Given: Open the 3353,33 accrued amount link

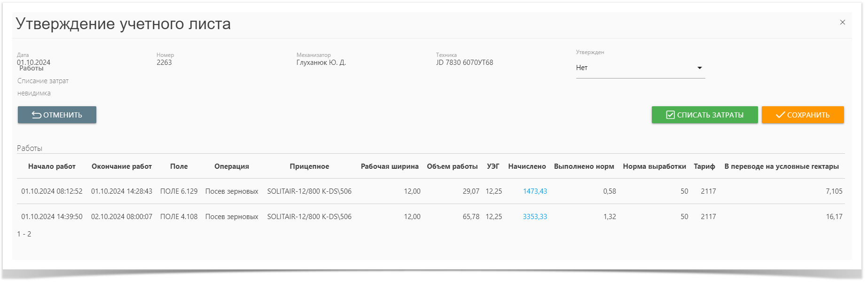Looking at the screenshot, I should point(535,217).
